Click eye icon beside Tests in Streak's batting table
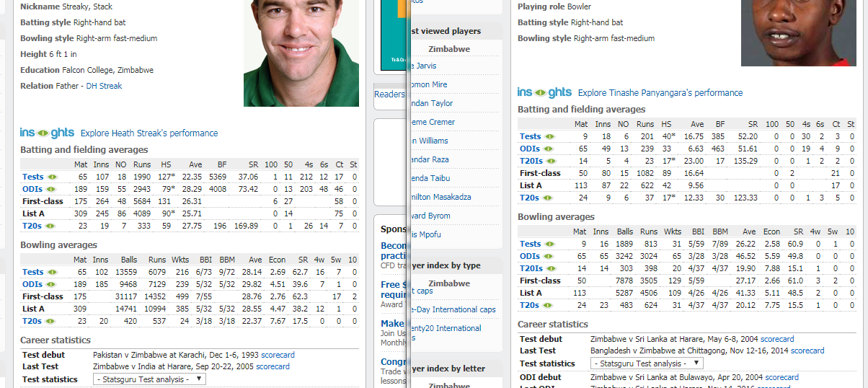This screenshot has height=388, width=868. [52, 177]
